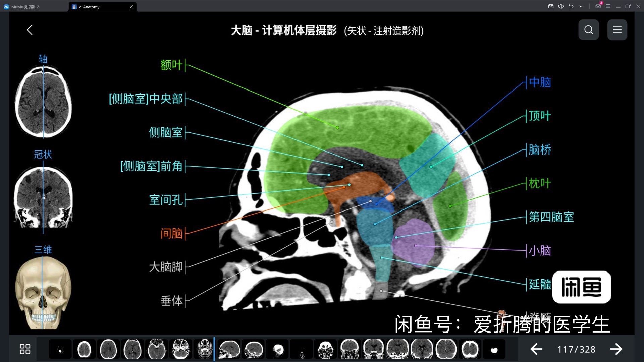Click the emulator keyboard icon
The image size is (644, 362).
pyautogui.click(x=551, y=6)
